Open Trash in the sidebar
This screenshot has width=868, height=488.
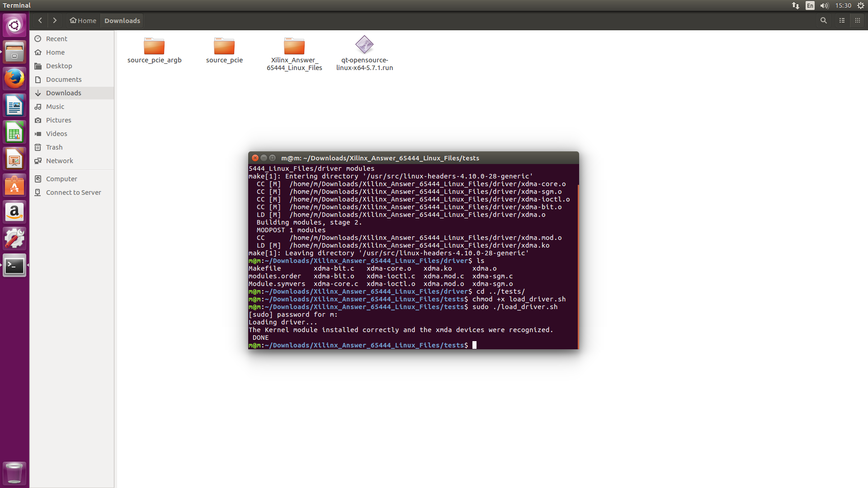tap(72, 147)
